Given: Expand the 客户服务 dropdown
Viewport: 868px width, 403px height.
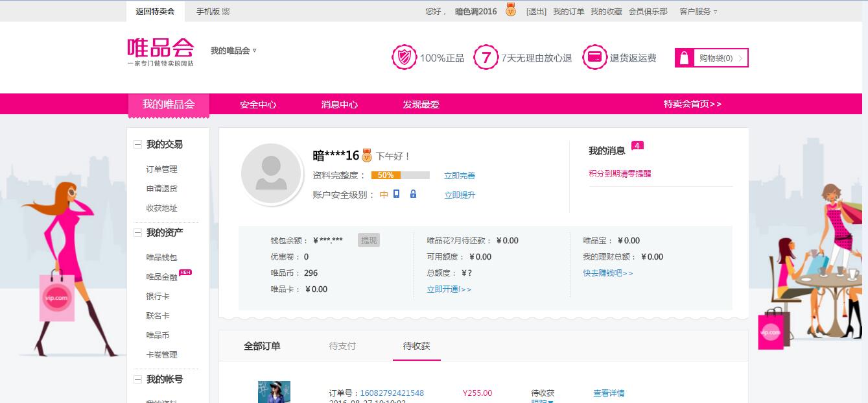Looking at the screenshot, I should tap(698, 12).
